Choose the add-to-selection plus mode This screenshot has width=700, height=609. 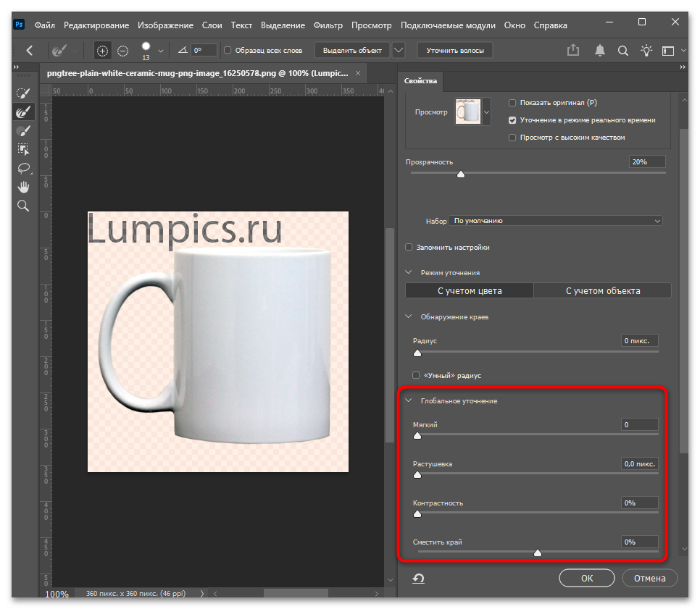[x=102, y=51]
